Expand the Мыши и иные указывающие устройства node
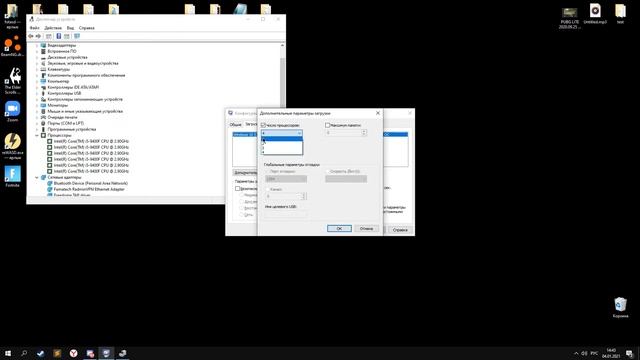This screenshot has width=640, height=360. (37, 111)
